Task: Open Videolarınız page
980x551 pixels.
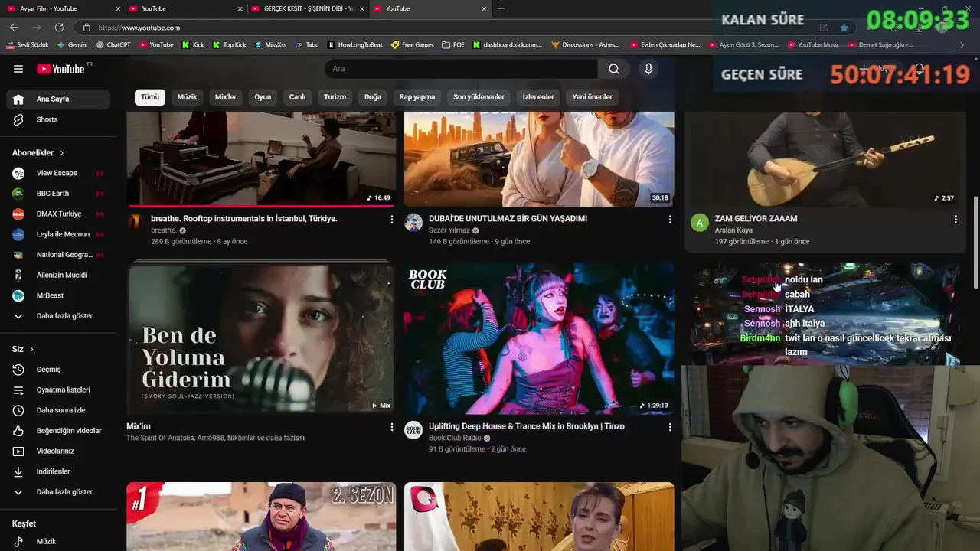Action: (58, 451)
